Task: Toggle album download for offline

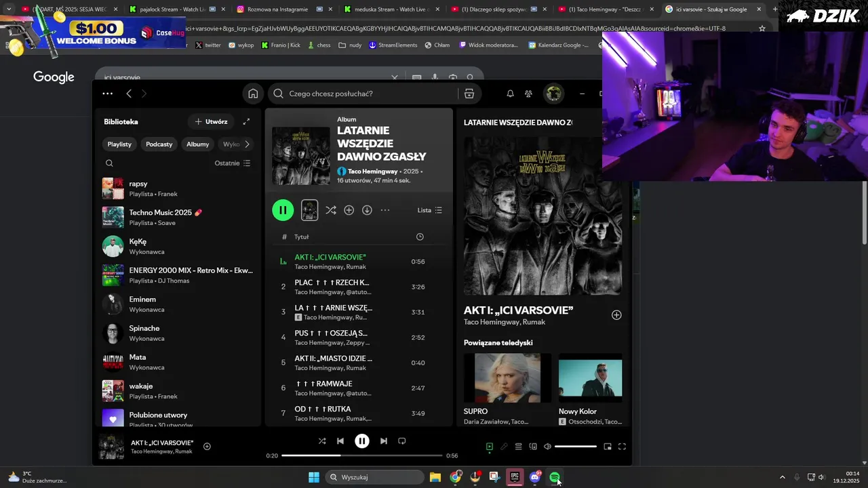Action: pyautogui.click(x=367, y=210)
